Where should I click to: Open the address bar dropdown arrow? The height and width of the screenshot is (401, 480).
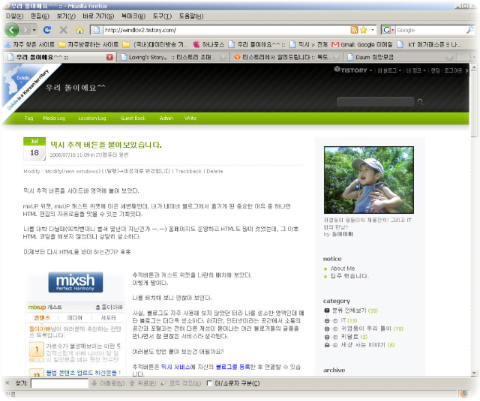click(x=373, y=30)
